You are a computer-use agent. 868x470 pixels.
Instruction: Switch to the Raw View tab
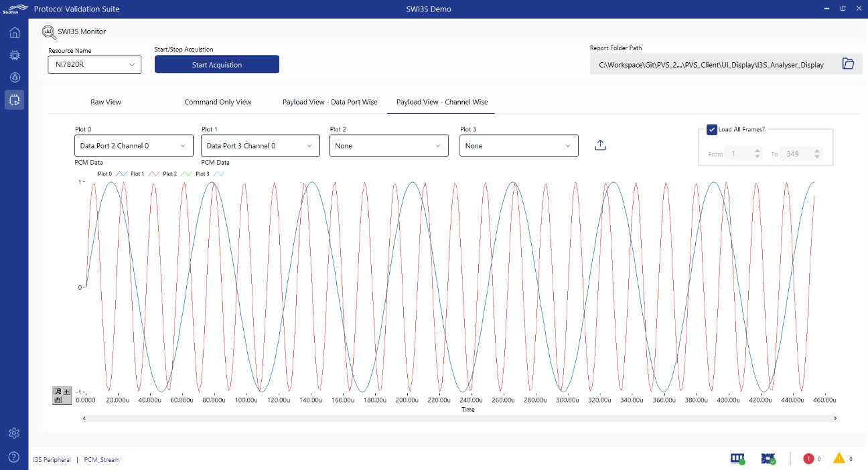[106, 102]
